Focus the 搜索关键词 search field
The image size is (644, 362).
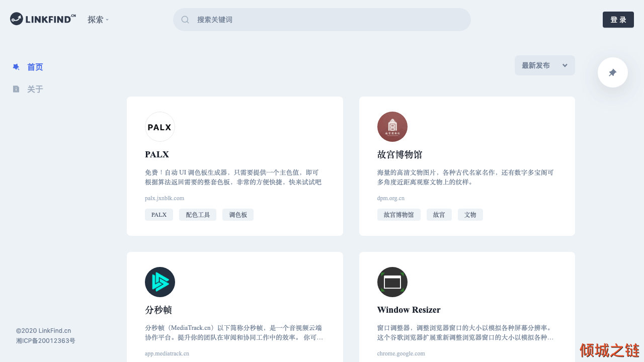pyautogui.click(x=322, y=20)
